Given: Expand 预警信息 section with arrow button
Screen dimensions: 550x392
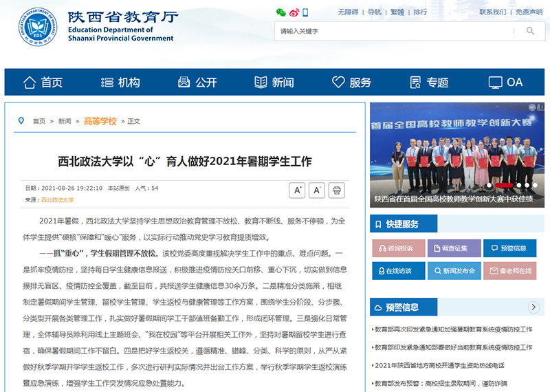Looking at the screenshot, I should click(x=533, y=307).
